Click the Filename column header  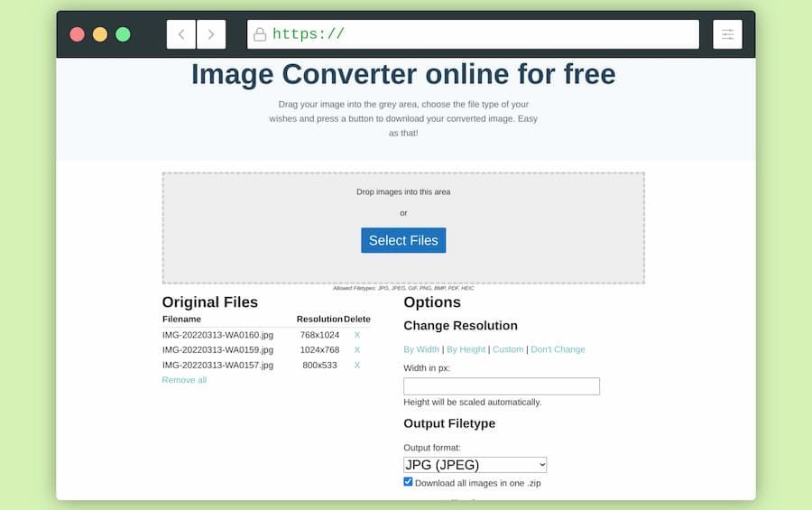[181, 320]
